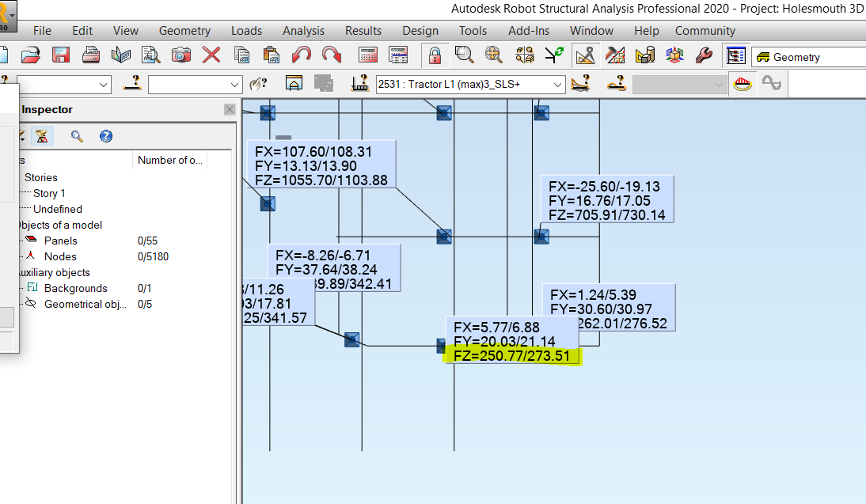The height and width of the screenshot is (504, 866).
Task: Copy using the duplicate pages icon
Action: tap(242, 55)
